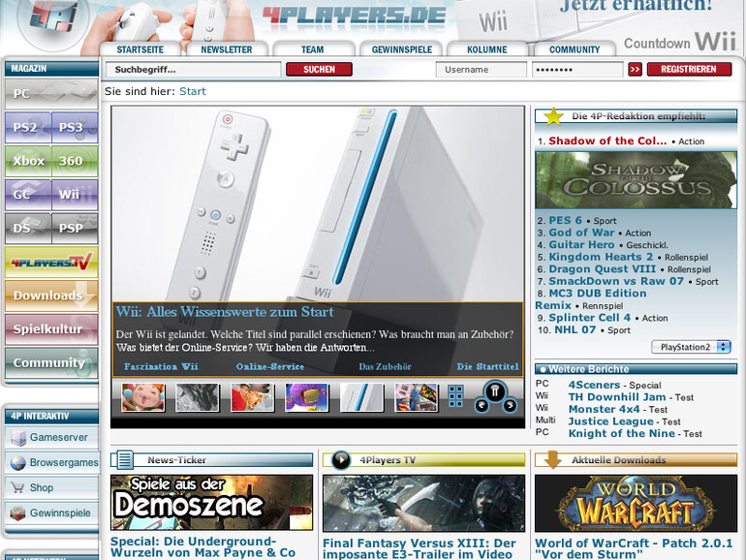Open the Community sidebar section
Image resolution: width=746 pixels, height=560 pixels.
click(x=51, y=363)
